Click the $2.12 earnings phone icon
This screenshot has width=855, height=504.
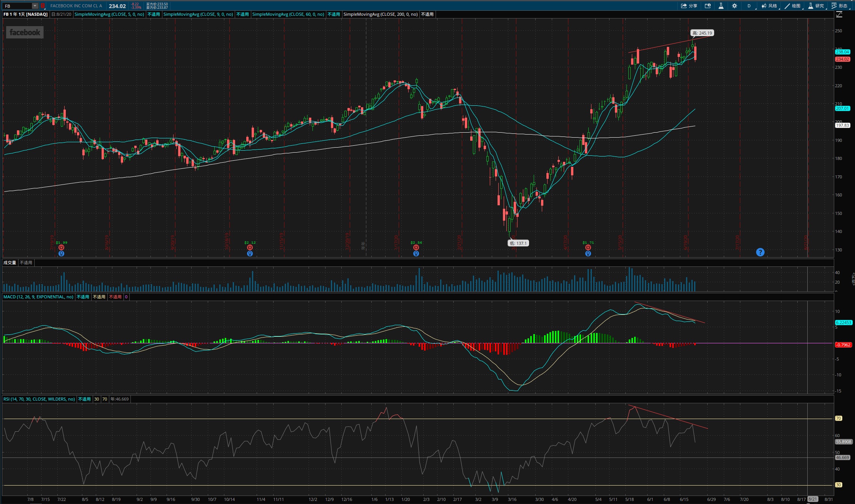coord(250,248)
